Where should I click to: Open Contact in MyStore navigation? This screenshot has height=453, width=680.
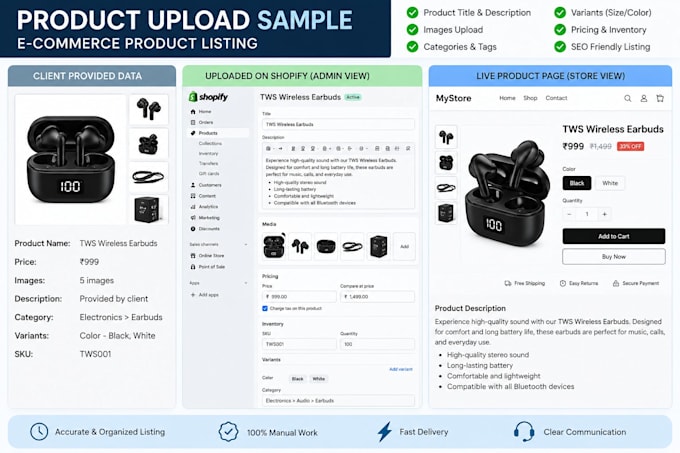556,98
